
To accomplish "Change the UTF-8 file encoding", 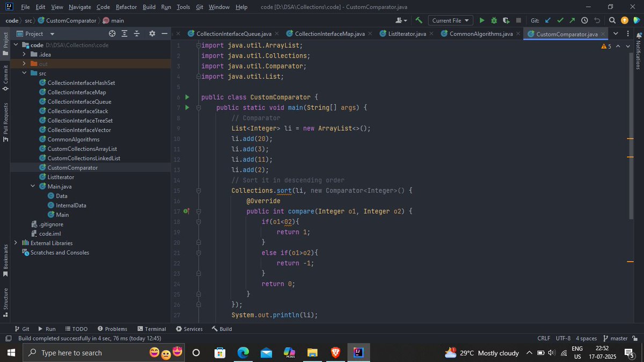I will 563,338.
